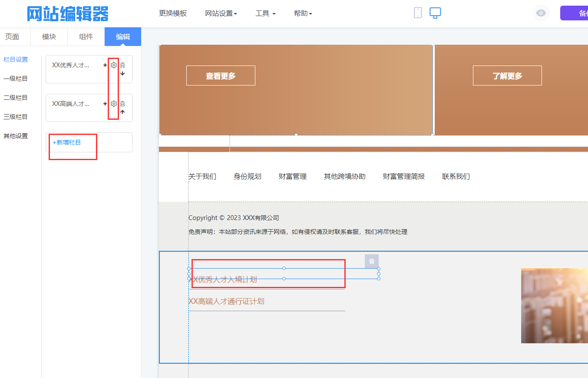The image size is (588, 378).
Task: Open settings gear for XX优秀人才 column
Action: point(114,65)
